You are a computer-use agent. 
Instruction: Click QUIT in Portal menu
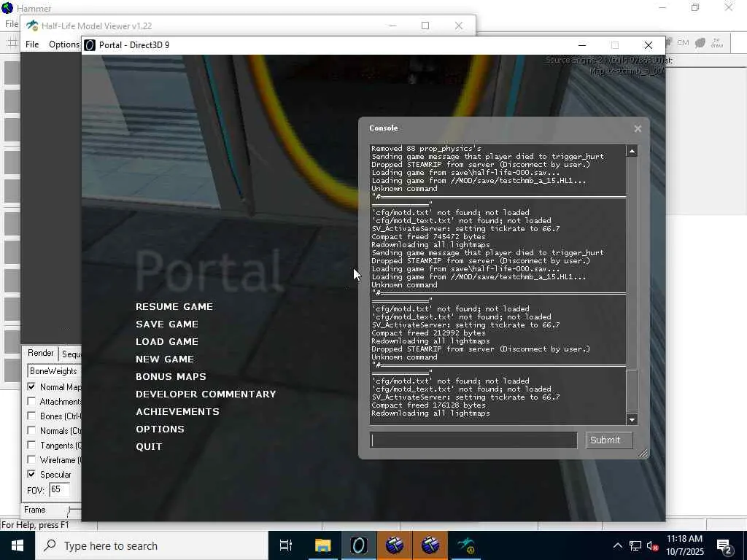click(149, 447)
